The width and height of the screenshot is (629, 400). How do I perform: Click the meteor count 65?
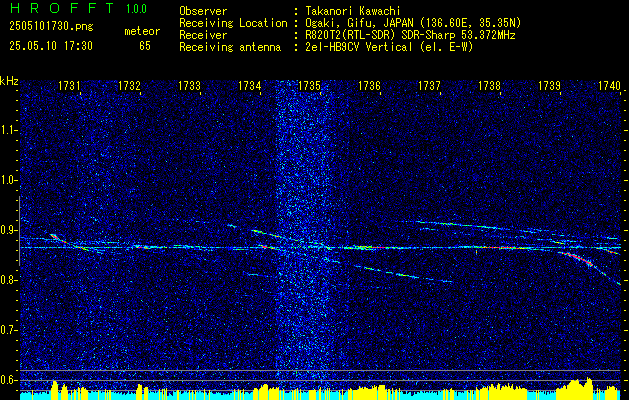pos(145,46)
